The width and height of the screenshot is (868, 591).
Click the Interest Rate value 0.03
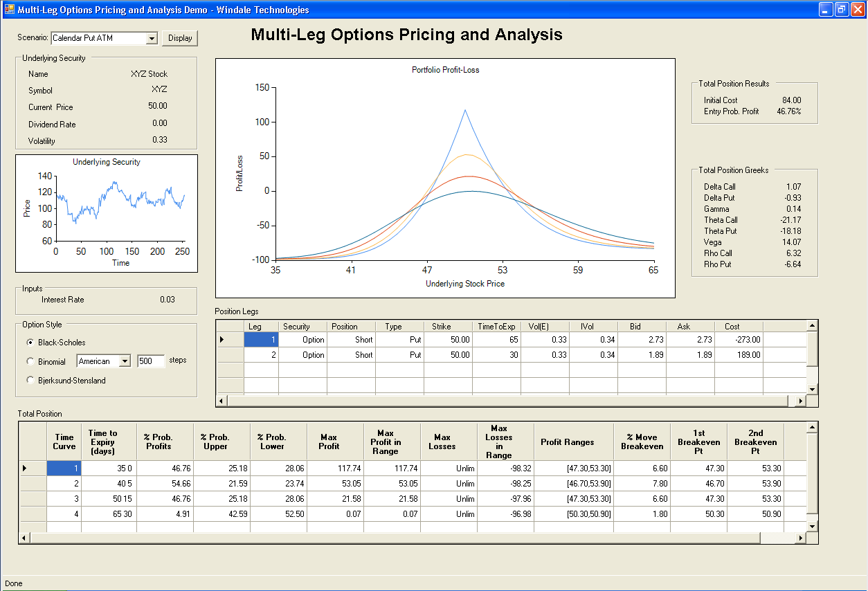coord(167,300)
